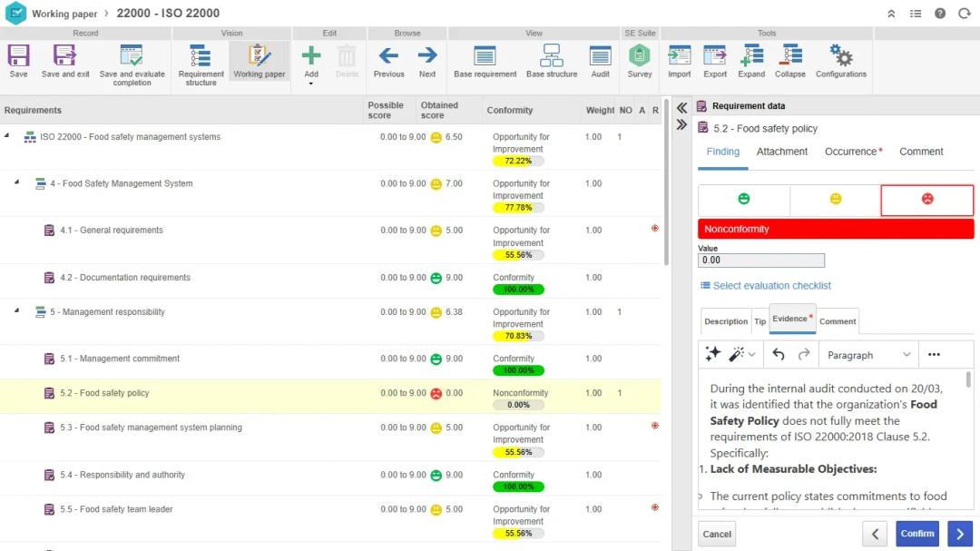Select the red nonconformity sad face
Image resolution: width=980 pixels, height=551 pixels.
coord(926,200)
